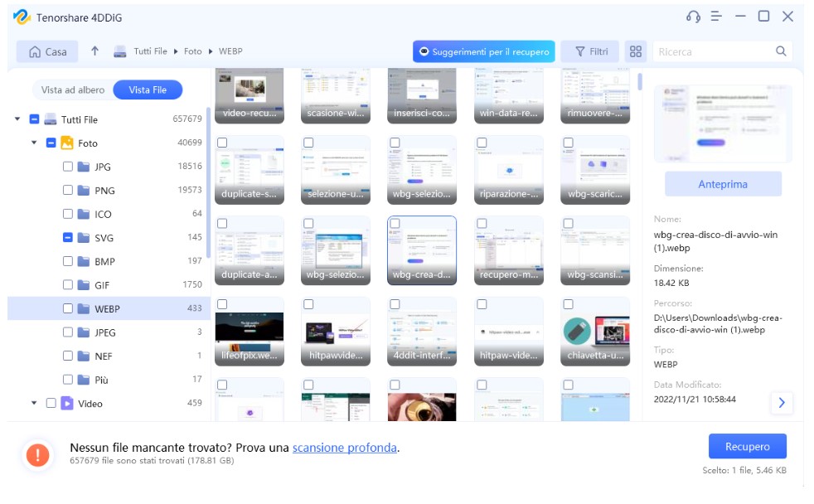Tick the PNG folder checkbox
Image resolution: width=814 pixels, height=504 pixels.
point(68,191)
